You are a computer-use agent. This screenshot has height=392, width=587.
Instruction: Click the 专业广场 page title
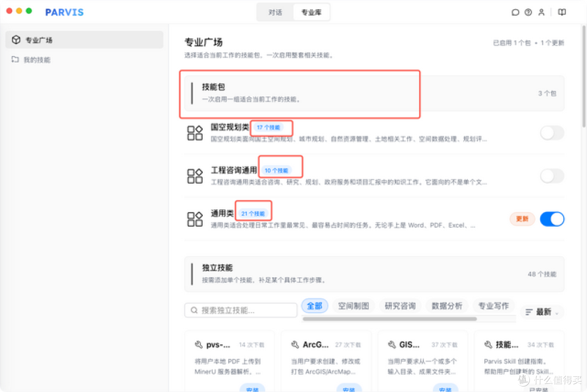[204, 42]
